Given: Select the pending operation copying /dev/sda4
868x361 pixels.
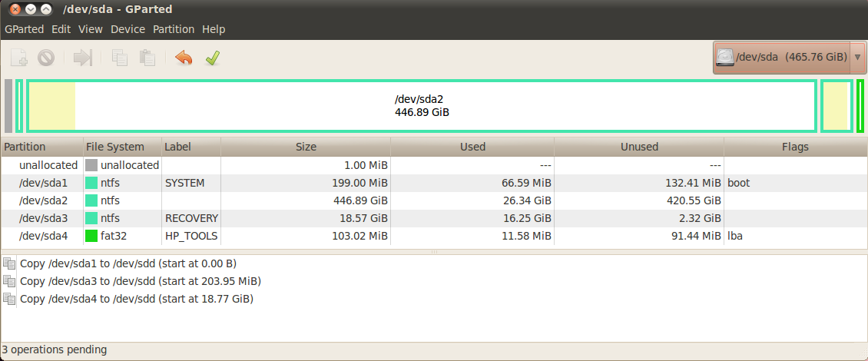Looking at the screenshot, I should click(137, 299).
